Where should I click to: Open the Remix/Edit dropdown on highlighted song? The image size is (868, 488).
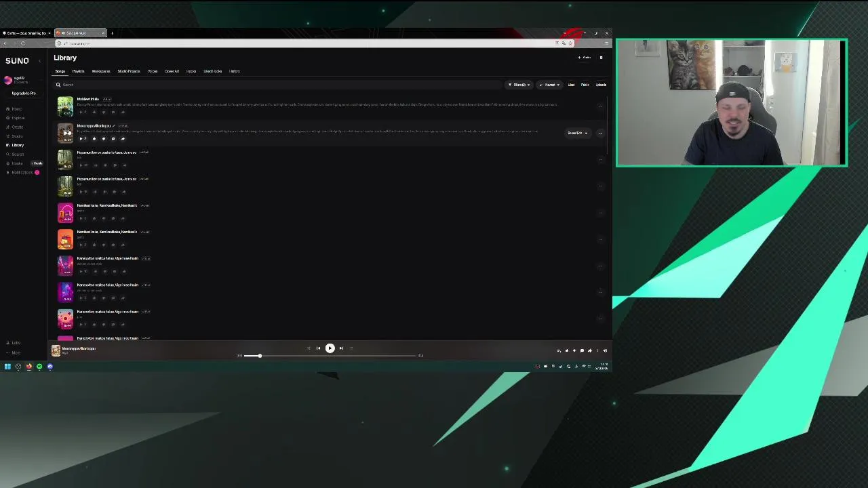577,133
